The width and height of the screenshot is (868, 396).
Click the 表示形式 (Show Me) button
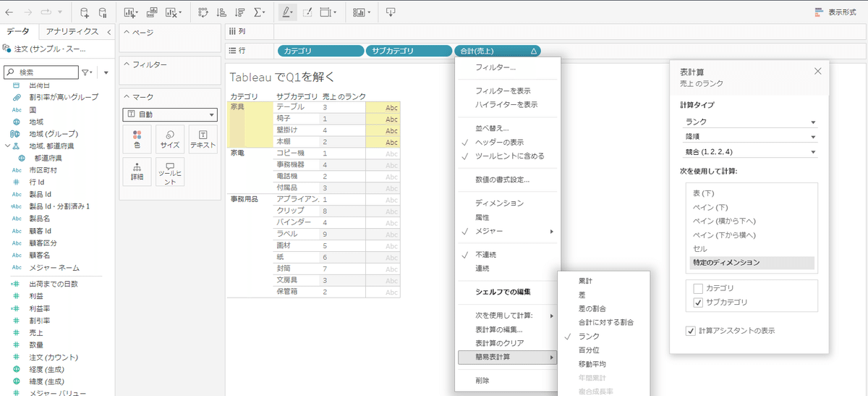(835, 12)
